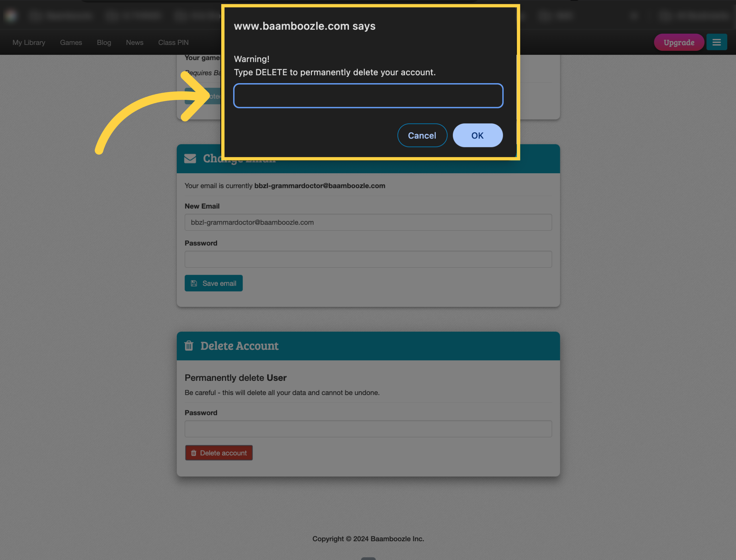
Task: Click the Copyright 2024 Baamboozle Inc. text
Action: (x=368, y=539)
